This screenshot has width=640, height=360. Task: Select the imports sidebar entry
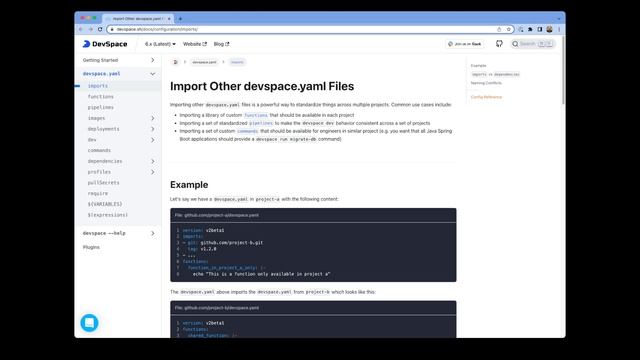[x=98, y=86]
